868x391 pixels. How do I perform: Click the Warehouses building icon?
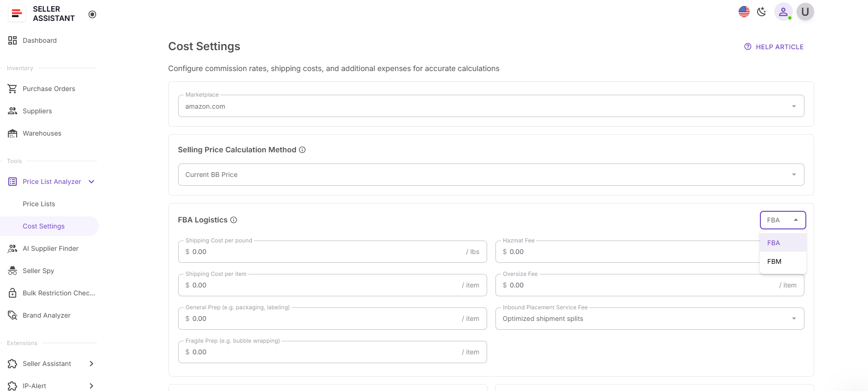[x=13, y=133]
